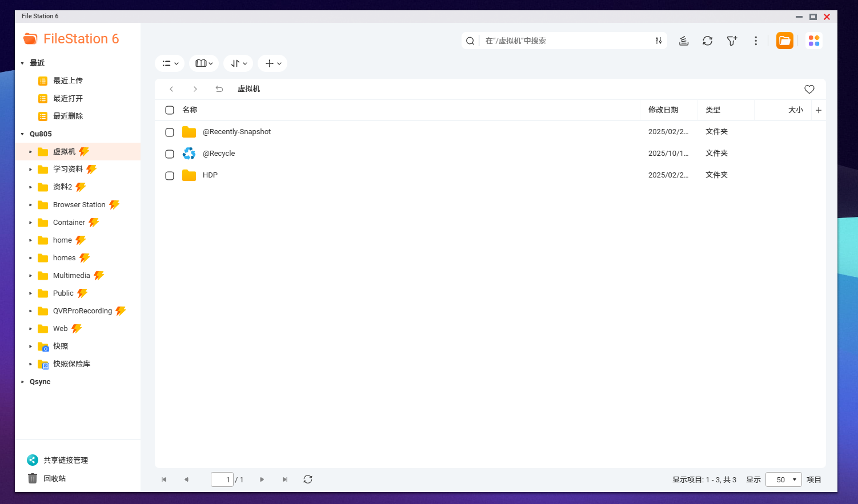Expand the 学习资料 folder arrow

pos(30,170)
